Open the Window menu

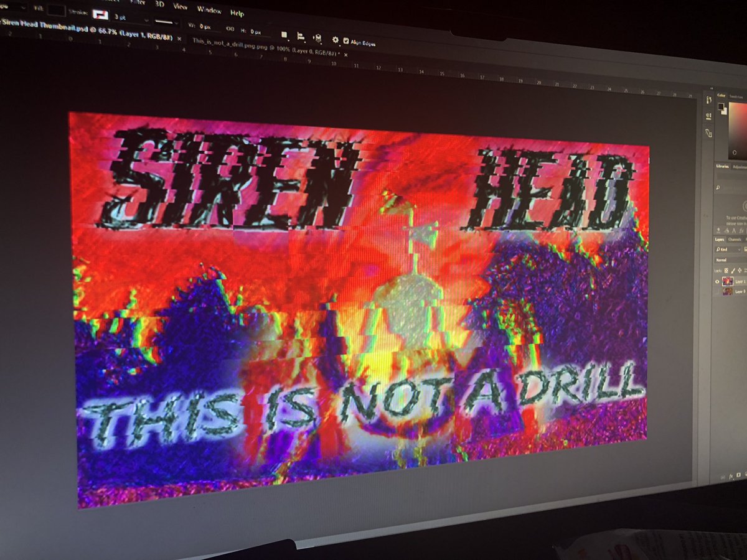(209, 10)
